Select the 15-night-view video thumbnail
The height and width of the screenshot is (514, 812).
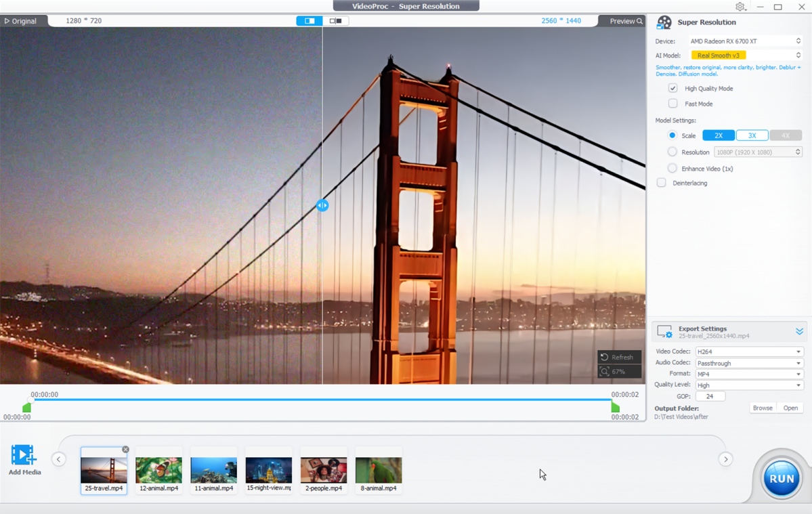coord(269,470)
